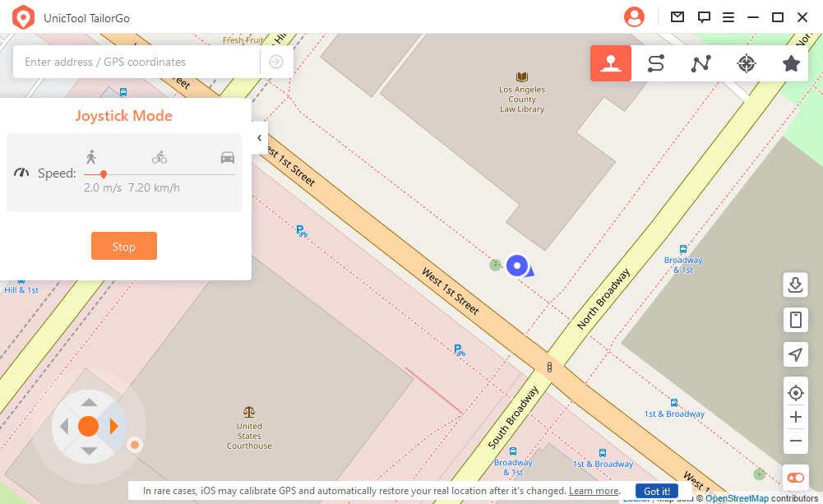The image size is (823, 504).
Task: Switch to Multi-Spot route mode
Action: pos(700,63)
